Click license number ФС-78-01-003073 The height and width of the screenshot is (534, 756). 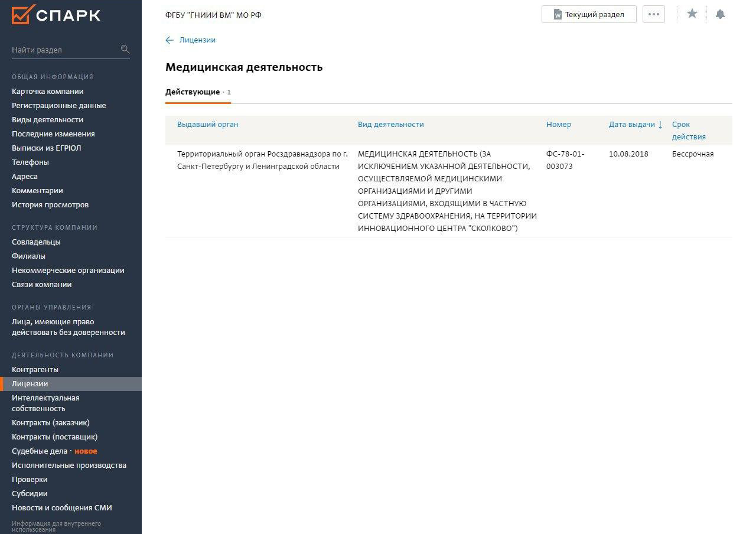pyautogui.click(x=565, y=160)
